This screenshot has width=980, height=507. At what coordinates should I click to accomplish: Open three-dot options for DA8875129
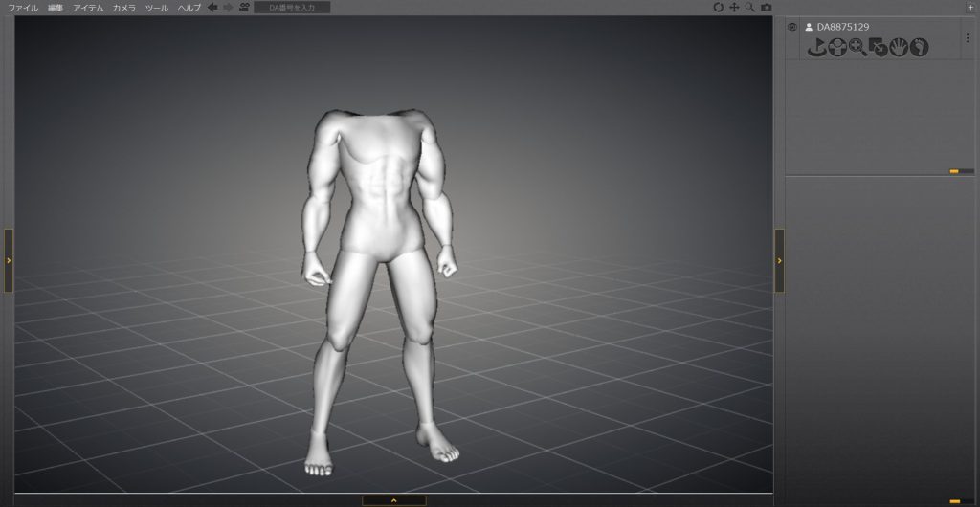coord(968,37)
